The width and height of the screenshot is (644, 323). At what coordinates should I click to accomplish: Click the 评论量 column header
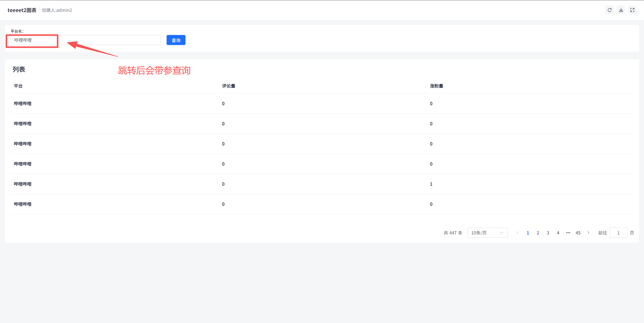click(x=229, y=86)
